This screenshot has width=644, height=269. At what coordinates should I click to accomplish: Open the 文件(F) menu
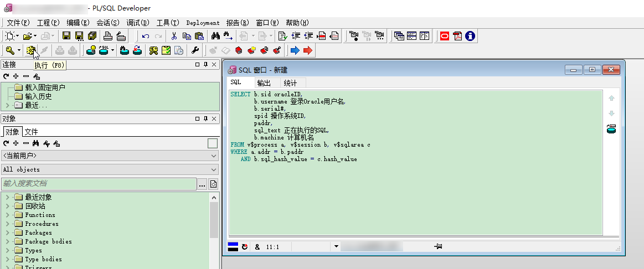coord(18,23)
